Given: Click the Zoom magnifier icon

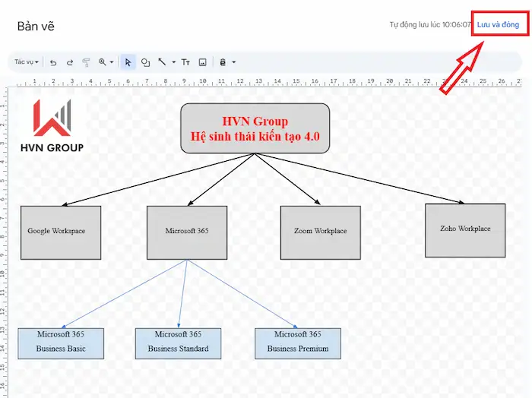Looking at the screenshot, I should tap(102, 62).
